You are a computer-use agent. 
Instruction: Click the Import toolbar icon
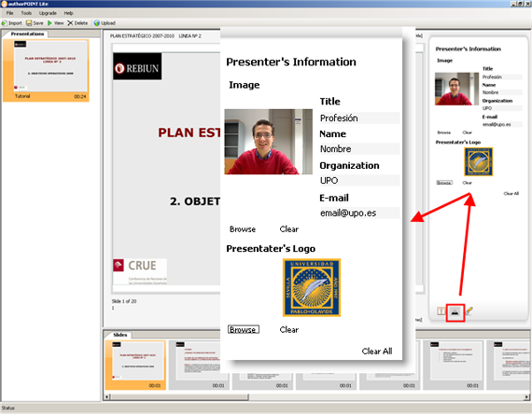click(x=4, y=23)
